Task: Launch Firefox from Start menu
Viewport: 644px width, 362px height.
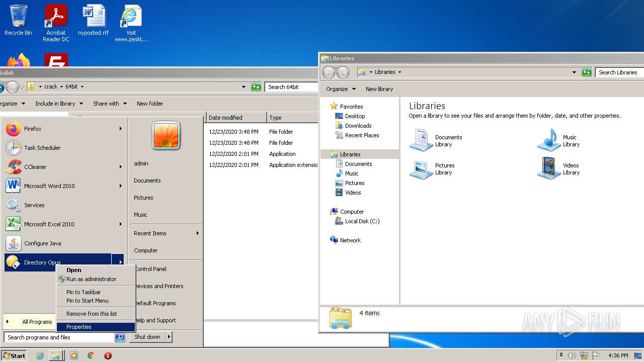Action: 64,129
